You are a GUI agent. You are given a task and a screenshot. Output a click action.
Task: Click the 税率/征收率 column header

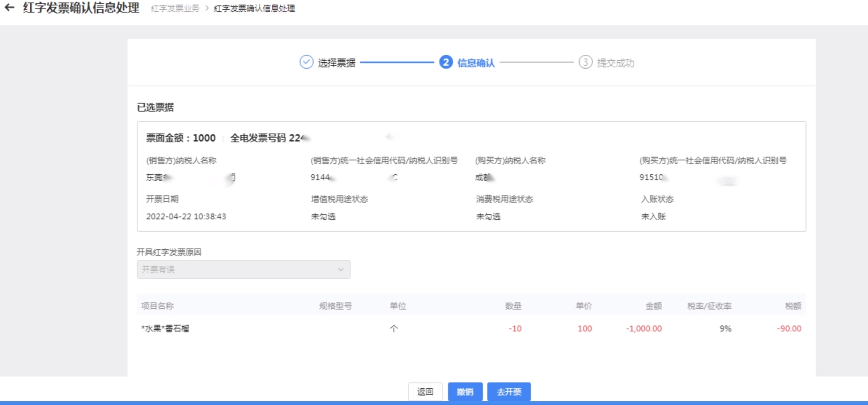click(x=709, y=306)
